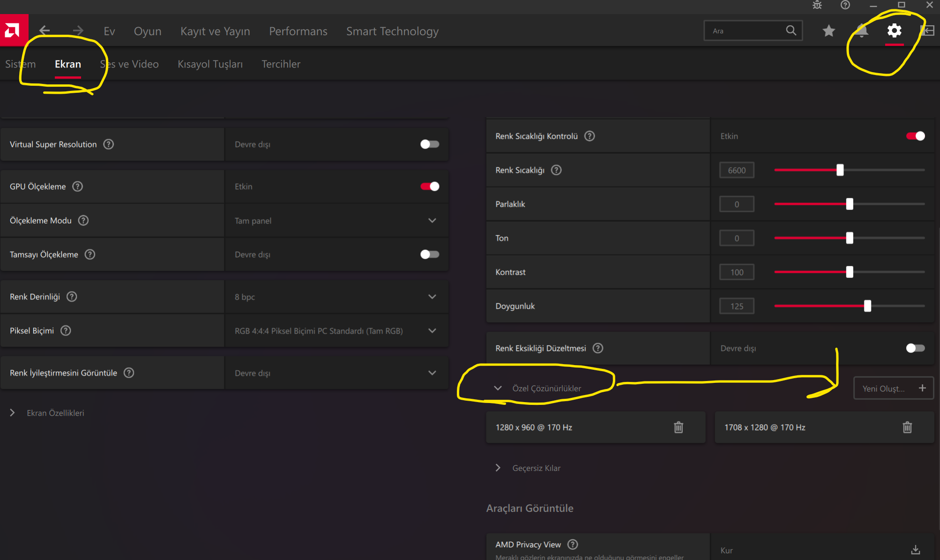Delete the 1280 x 960 custom resolution
The height and width of the screenshot is (560, 940).
click(678, 427)
